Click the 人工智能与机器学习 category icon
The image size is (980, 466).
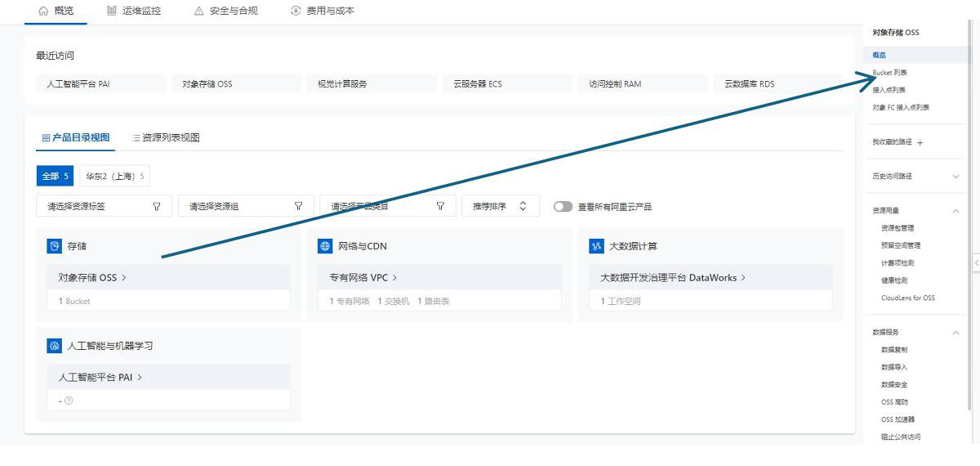tap(55, 346)
